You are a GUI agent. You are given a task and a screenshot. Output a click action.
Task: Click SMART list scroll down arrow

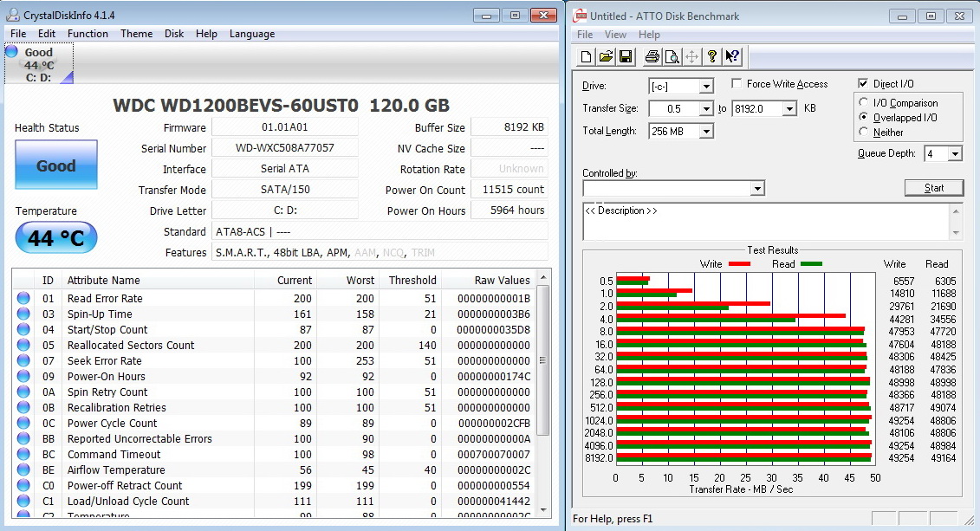[x=542, y=509]
